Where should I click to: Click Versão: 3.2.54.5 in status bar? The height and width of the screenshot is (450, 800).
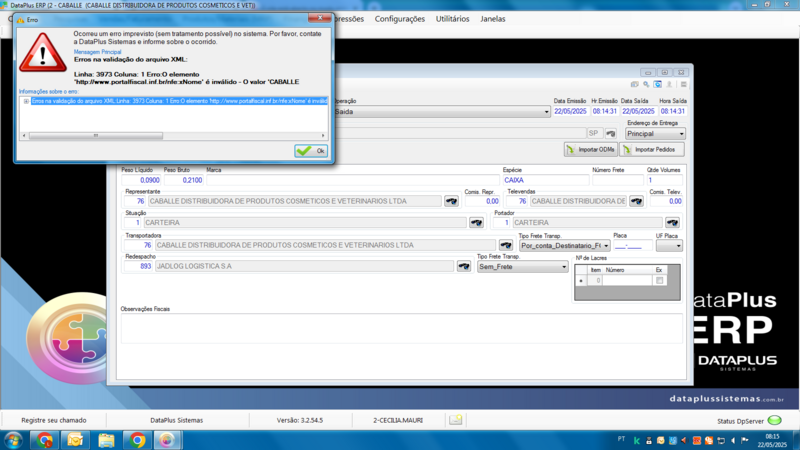[x=300, y=420]
